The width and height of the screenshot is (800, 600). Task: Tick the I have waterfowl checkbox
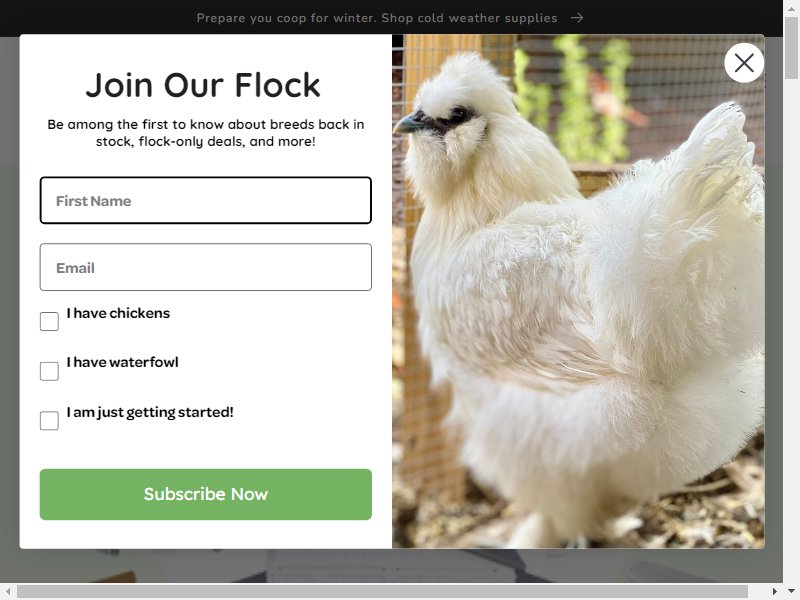(49, 371)
